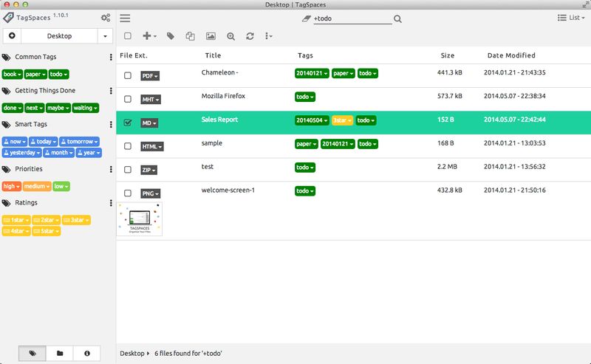Click the Desktop breadcrumb in status bar
This screenshot has width=591, height=364.
coord(132,354)
